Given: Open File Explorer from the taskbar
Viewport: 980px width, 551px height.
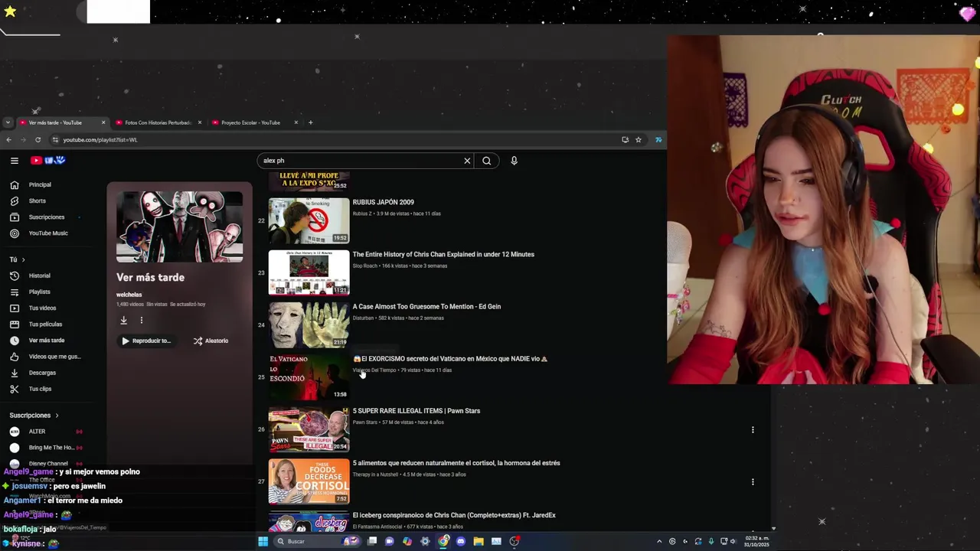Looking at the screenshot, I should 479,542.
